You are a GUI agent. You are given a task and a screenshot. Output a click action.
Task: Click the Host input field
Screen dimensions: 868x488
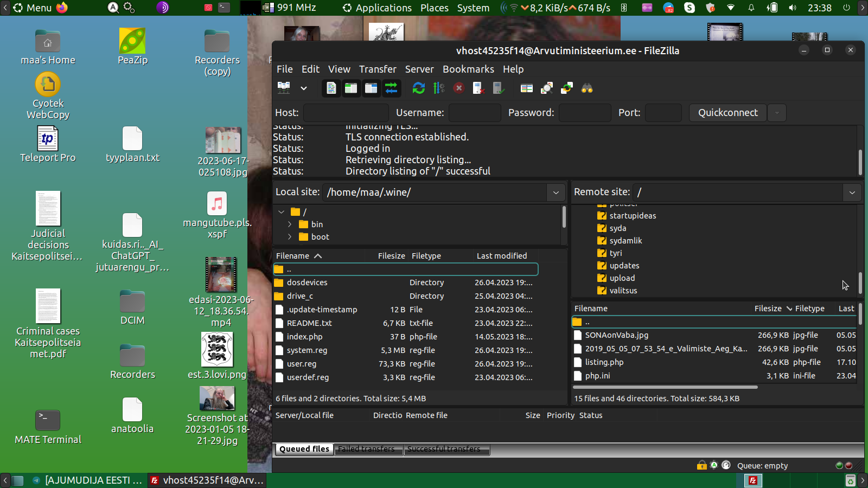[346, 113]
